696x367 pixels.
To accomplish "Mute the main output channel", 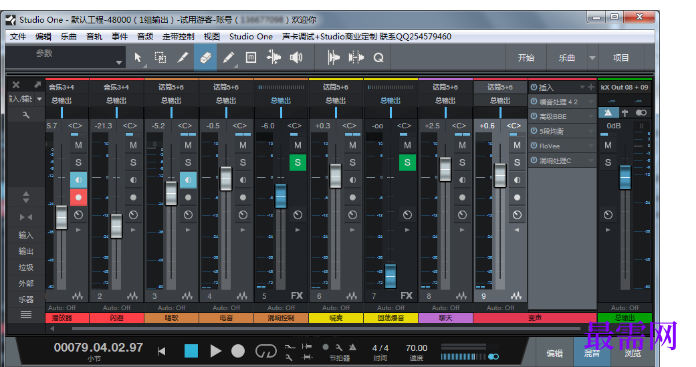I will [608, 145].
